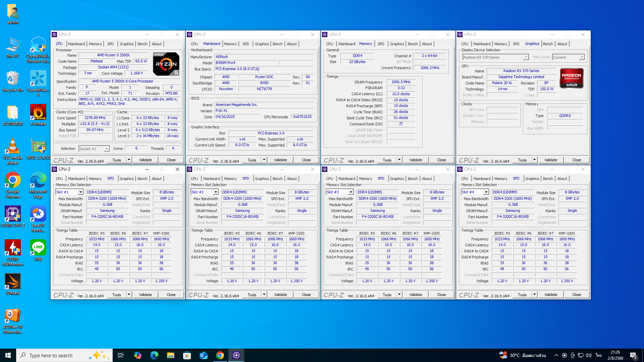Screen dimensions: 644x362
Task: Click Validate in the Memory tab window
Action: tap(416, 160)
